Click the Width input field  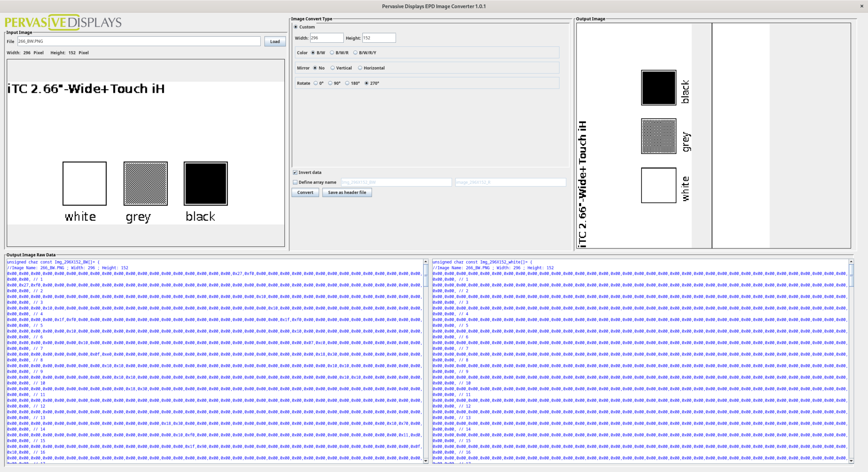click(x=327, y=38)
